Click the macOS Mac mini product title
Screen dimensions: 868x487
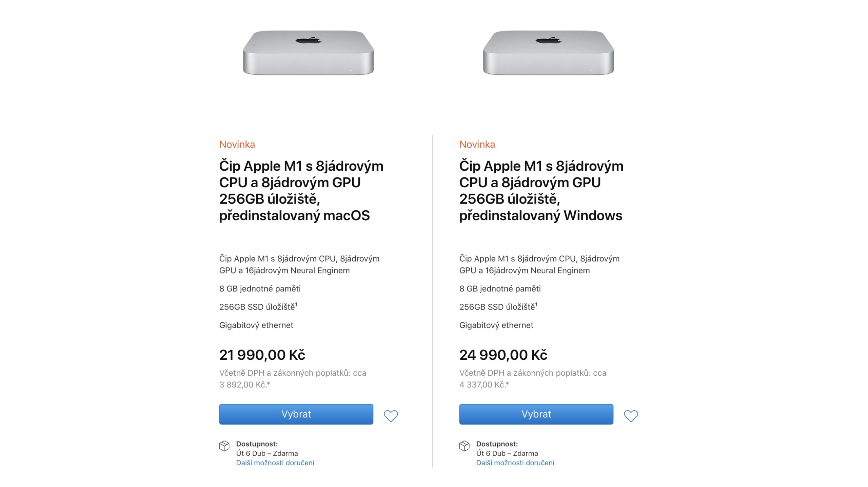301,190
